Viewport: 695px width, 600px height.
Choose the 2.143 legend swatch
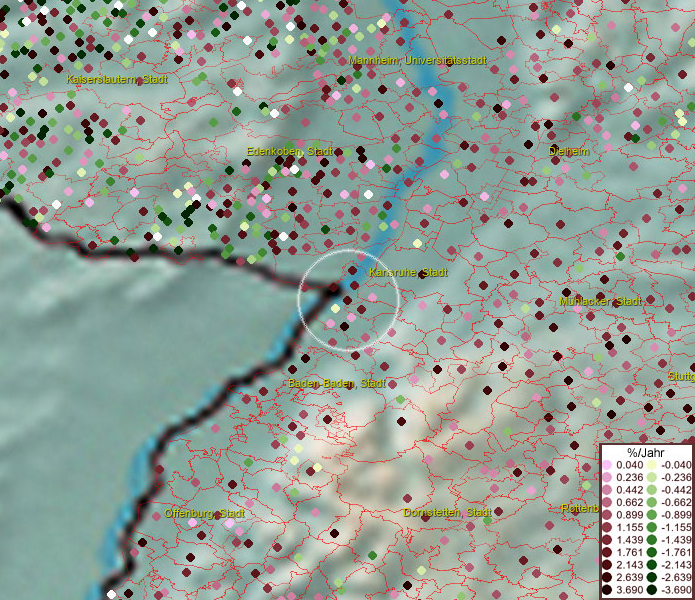point(607,565)
